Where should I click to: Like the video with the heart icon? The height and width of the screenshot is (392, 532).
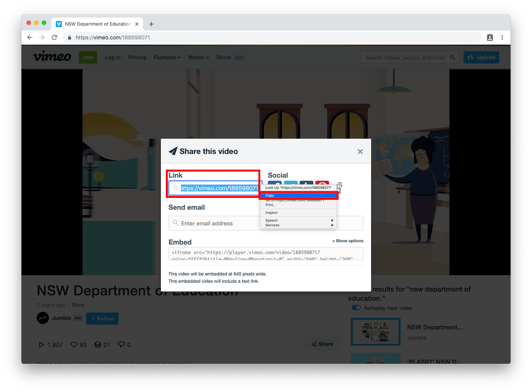pyautogui.click(x=74, y=345)
